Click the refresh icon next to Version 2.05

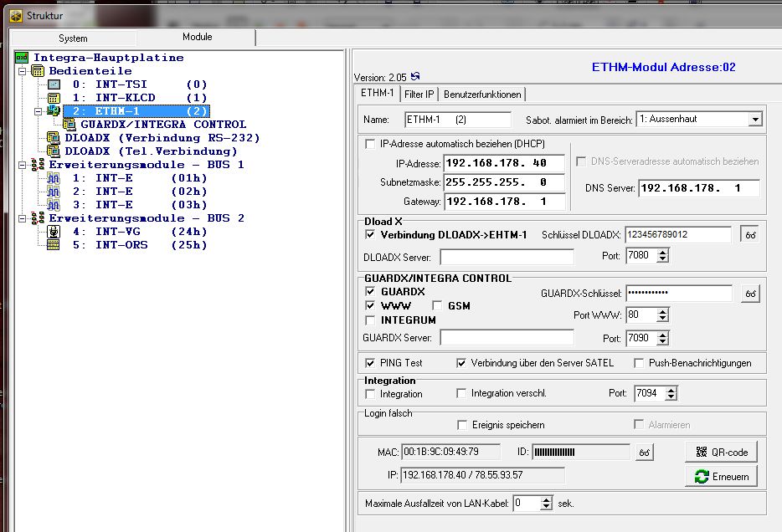414,77
